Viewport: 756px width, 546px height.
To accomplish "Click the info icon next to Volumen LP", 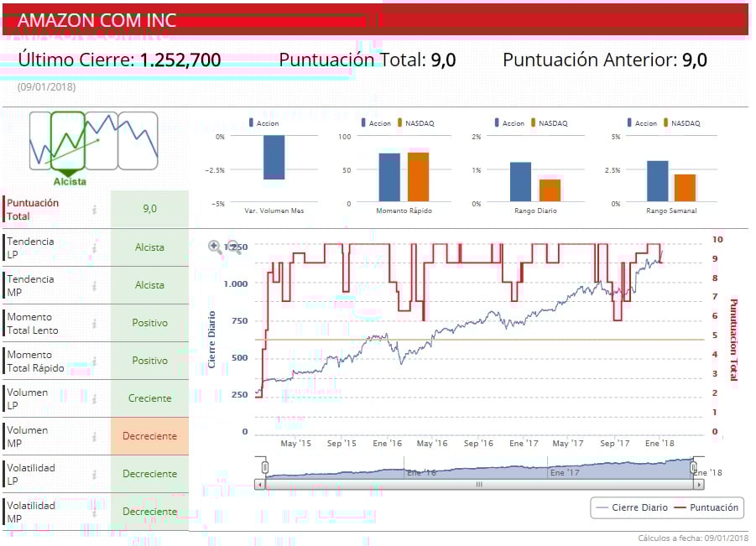I will (x=95, y=398).
